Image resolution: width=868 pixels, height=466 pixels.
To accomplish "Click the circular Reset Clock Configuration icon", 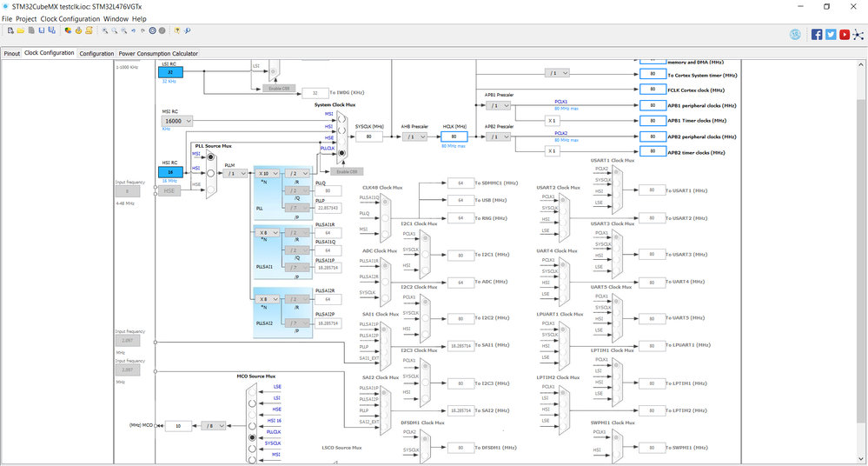I will pyautogui.click(x=152, y=31).
